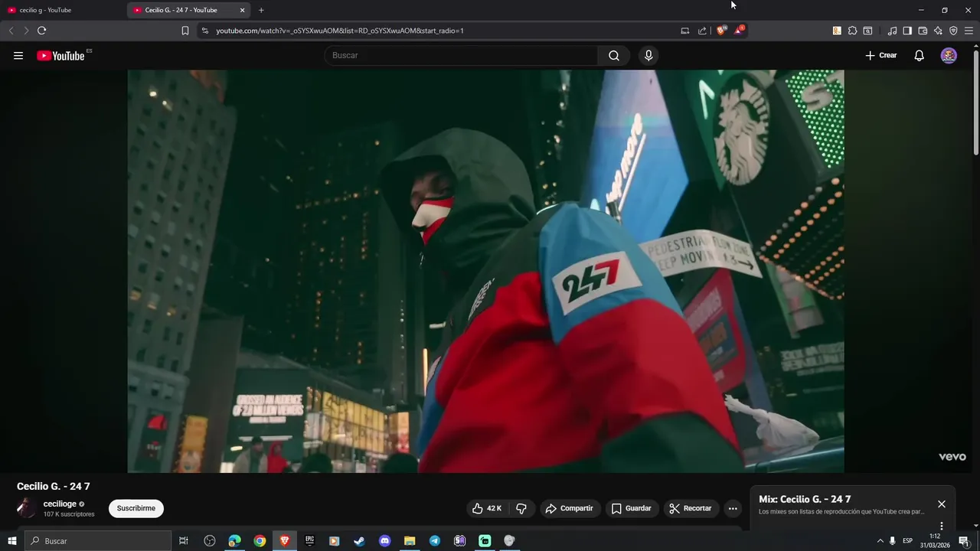Screen dimensions: 980x551
Task: Toggle the browser sidebar panel
Action: 907,31
